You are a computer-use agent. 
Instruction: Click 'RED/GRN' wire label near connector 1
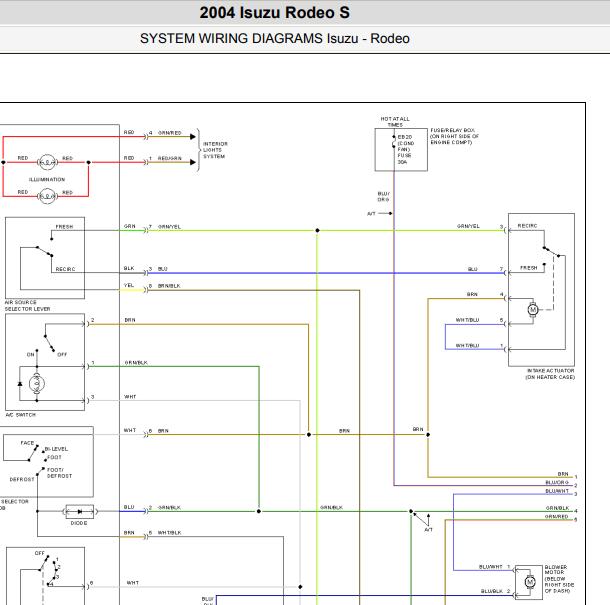click(x=170, y=158)
